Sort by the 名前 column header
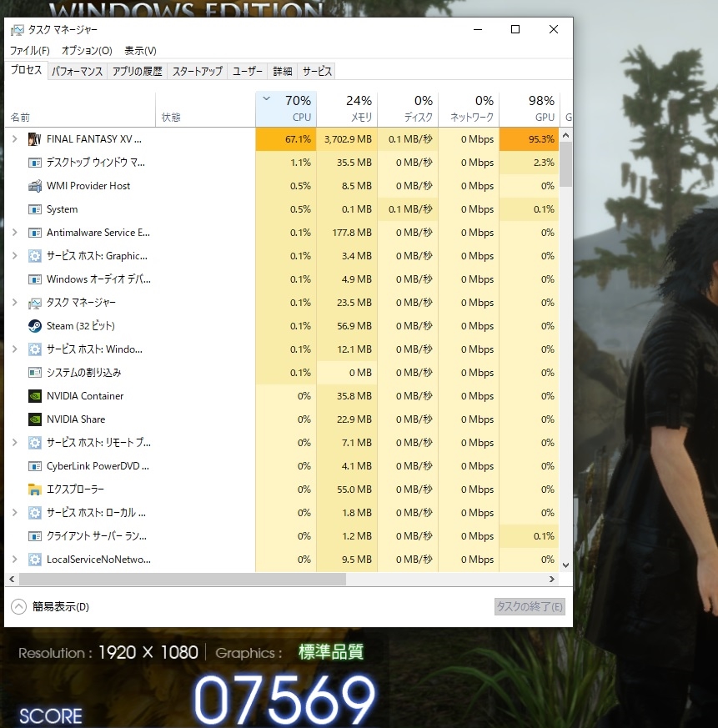 coord(80,109)
